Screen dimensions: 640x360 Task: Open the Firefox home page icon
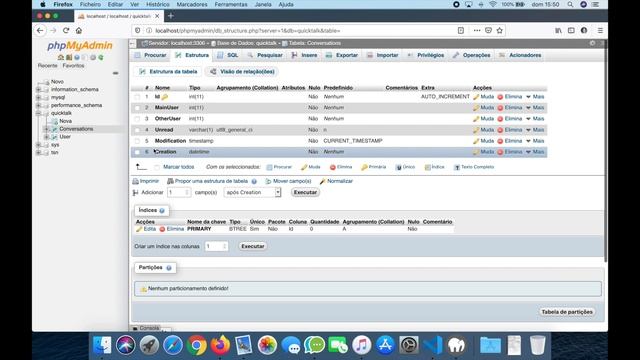point(79,31)
